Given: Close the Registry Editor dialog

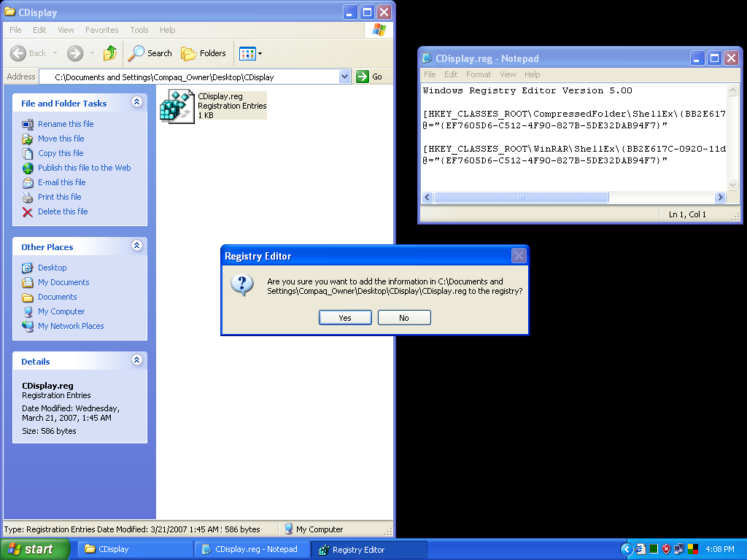Looking at the screenshot, I should pos(519,256).
